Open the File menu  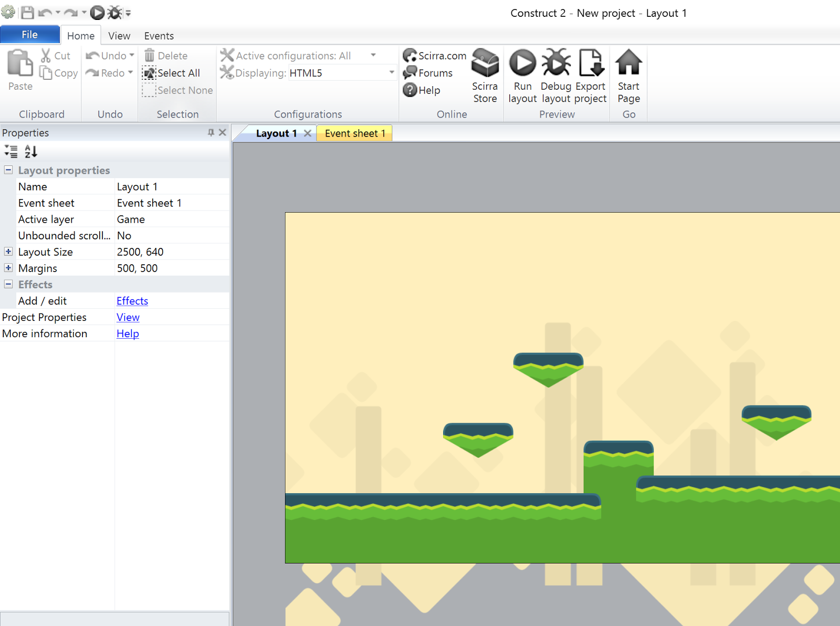(29, 35)
